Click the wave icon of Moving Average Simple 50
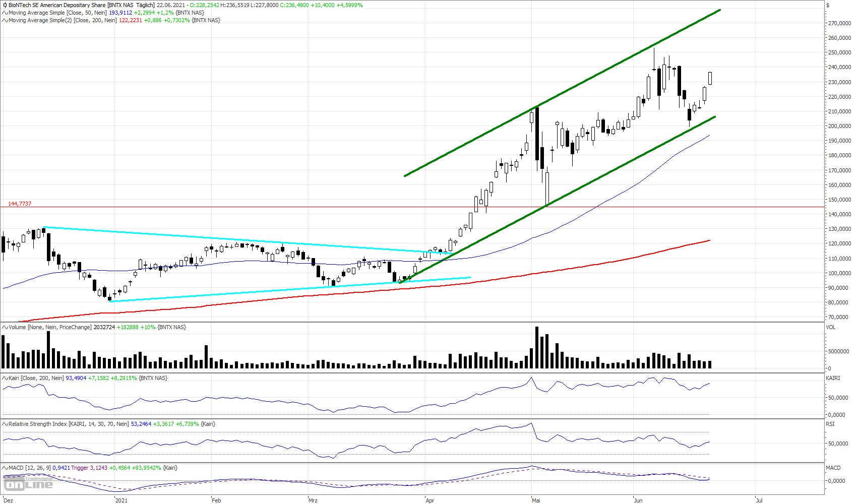 (5, 13)
